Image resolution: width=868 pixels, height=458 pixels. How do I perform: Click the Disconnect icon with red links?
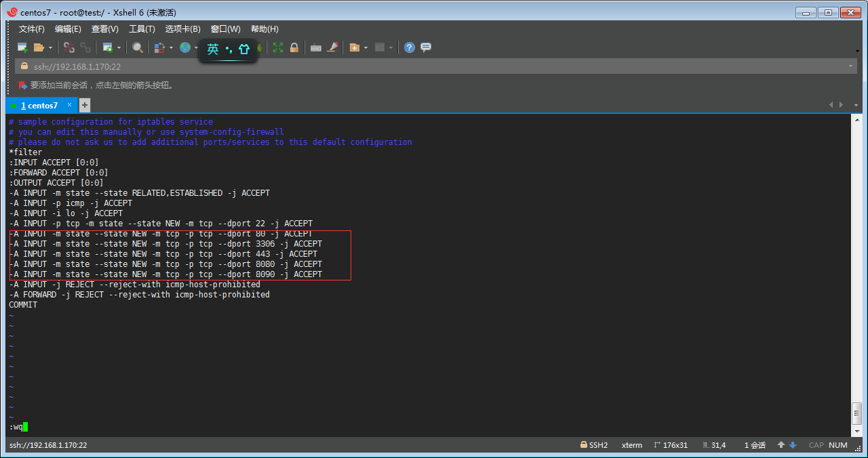coord(68,47)
